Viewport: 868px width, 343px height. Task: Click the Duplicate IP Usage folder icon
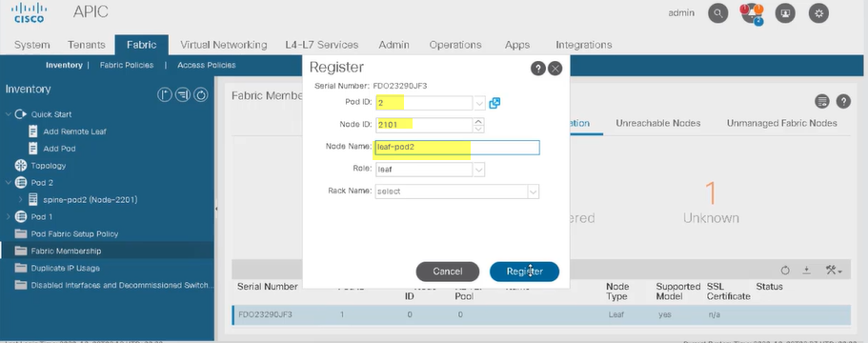[20, 268]
